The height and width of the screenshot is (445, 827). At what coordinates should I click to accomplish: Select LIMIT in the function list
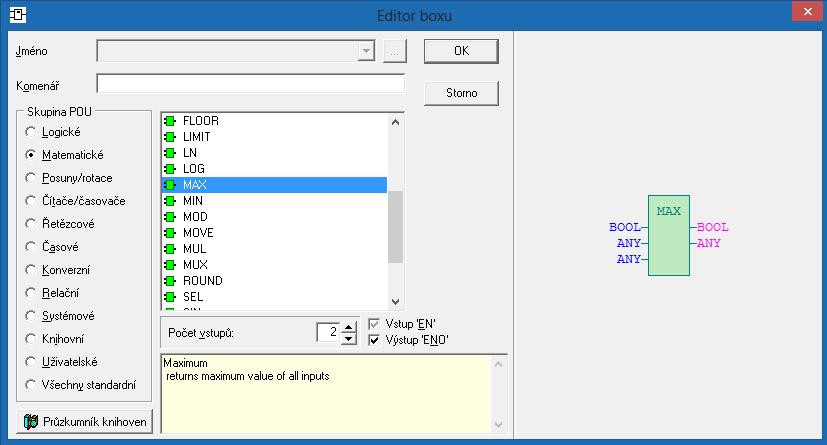click(274, 137)
